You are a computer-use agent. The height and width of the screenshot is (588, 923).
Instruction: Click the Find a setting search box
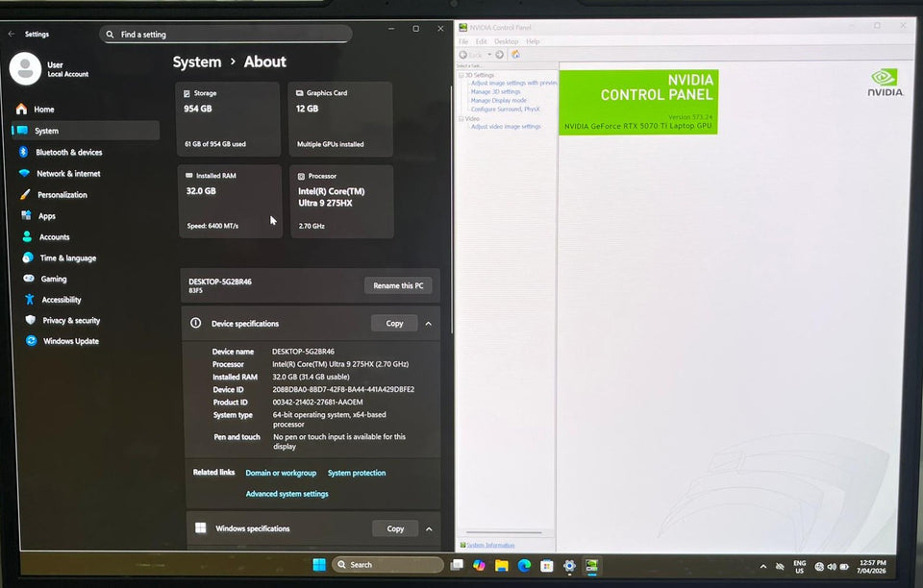click(x=226, y=34)
